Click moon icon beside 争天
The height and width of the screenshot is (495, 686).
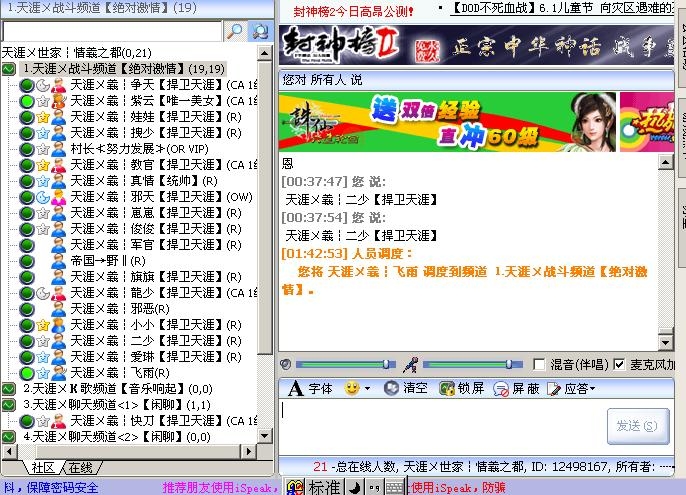click(42, 85)
